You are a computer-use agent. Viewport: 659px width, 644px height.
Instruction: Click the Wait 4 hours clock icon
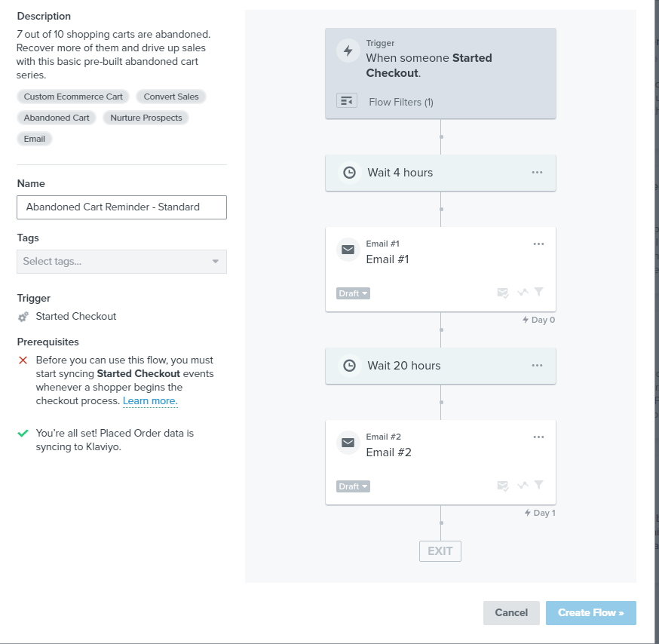click(x=349, y=173)
